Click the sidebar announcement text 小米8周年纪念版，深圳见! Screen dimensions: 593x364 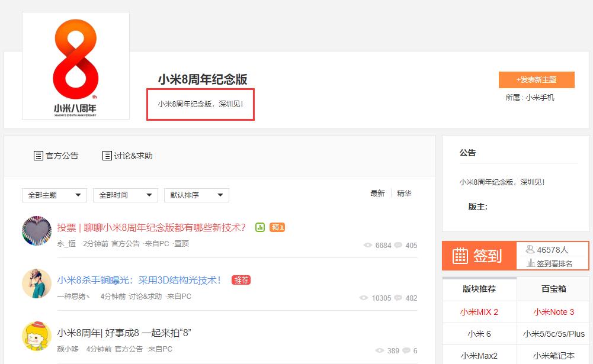[x=502, y=182]
